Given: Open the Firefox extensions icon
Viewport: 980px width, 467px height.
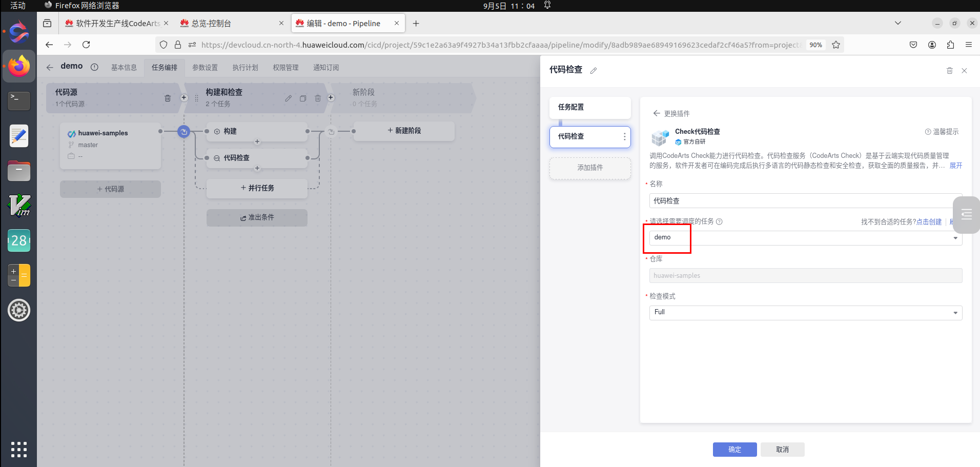Looking at the screenshot, I should (x=950, y=45).
